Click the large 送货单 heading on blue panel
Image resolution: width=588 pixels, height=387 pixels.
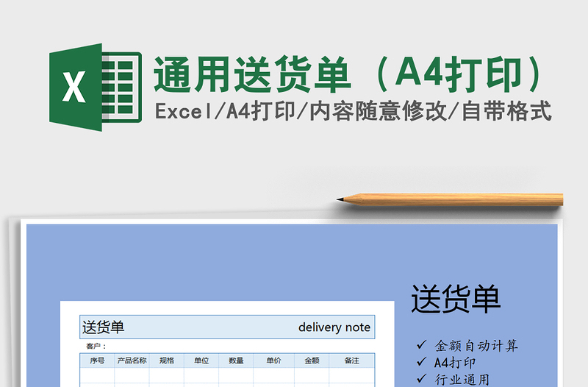coord(456,299)
